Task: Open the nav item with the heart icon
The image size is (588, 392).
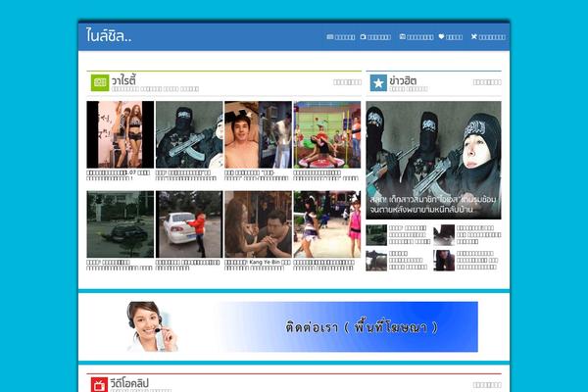Action: coord(451,37)
